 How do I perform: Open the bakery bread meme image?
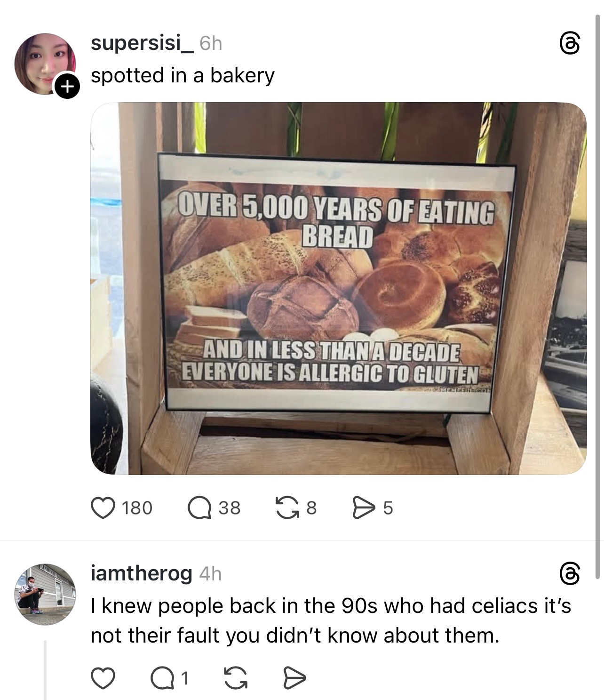338,288
